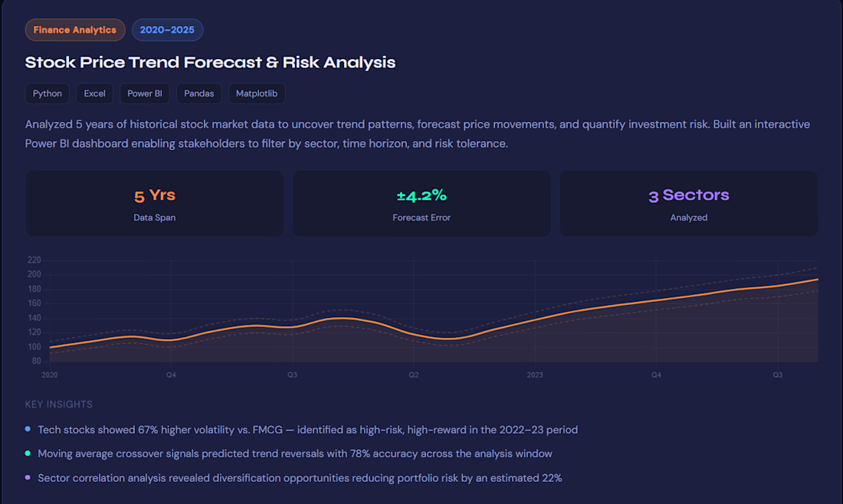Click the Matplotlib tag

(257, 93)
